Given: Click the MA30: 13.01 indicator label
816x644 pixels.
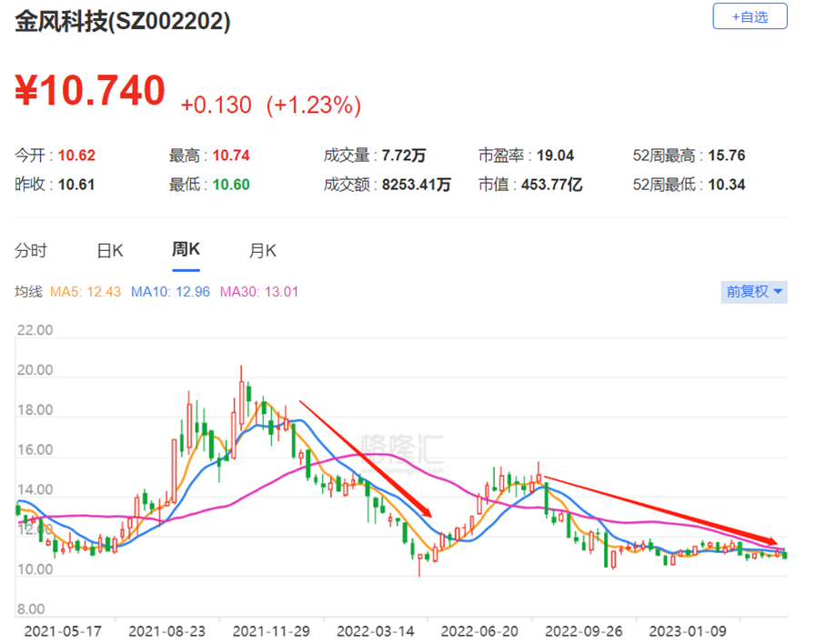Looking at the screenshot, I should 259,292.
